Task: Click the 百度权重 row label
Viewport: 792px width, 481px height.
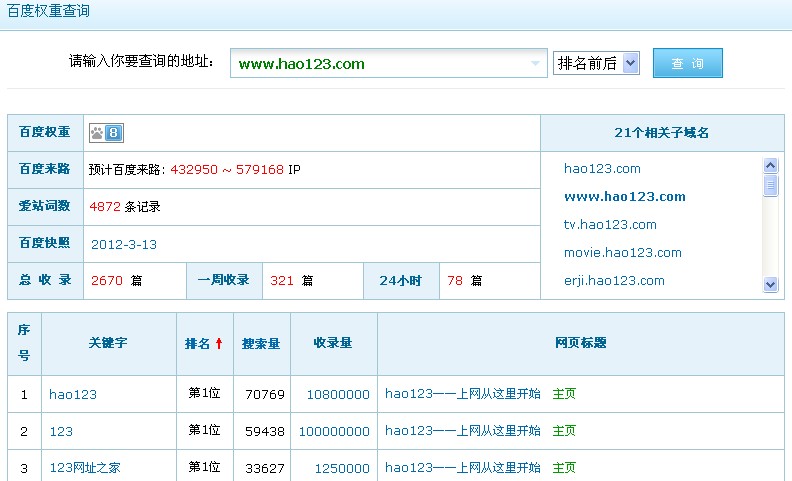Action: pyautogui.click(x=44, y=132)
